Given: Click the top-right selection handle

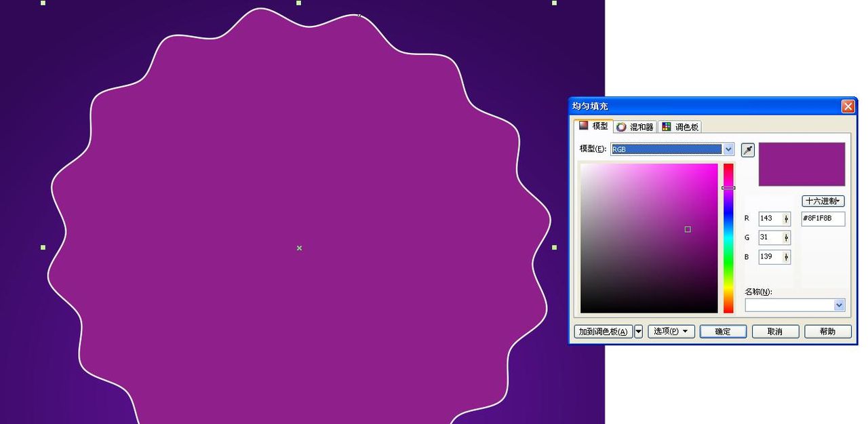Looking at the screenshot, I should click(x=554, y=3).
